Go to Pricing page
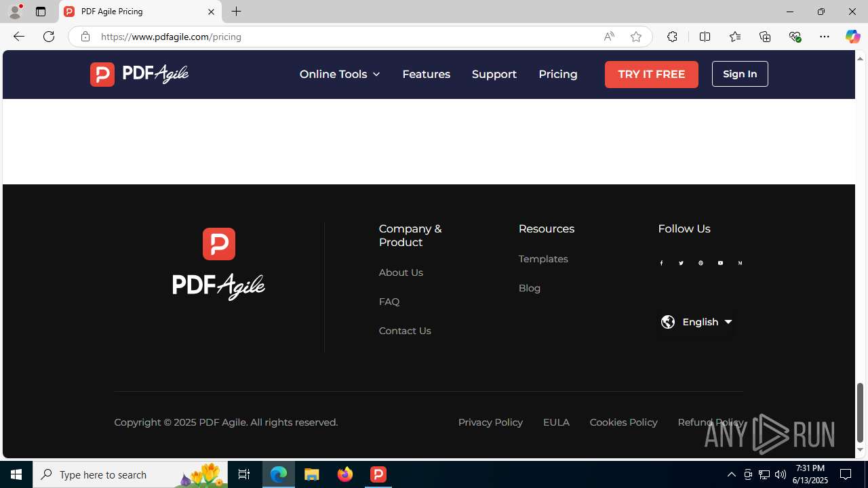Viewport: 868px width, 488px height. 558,74
